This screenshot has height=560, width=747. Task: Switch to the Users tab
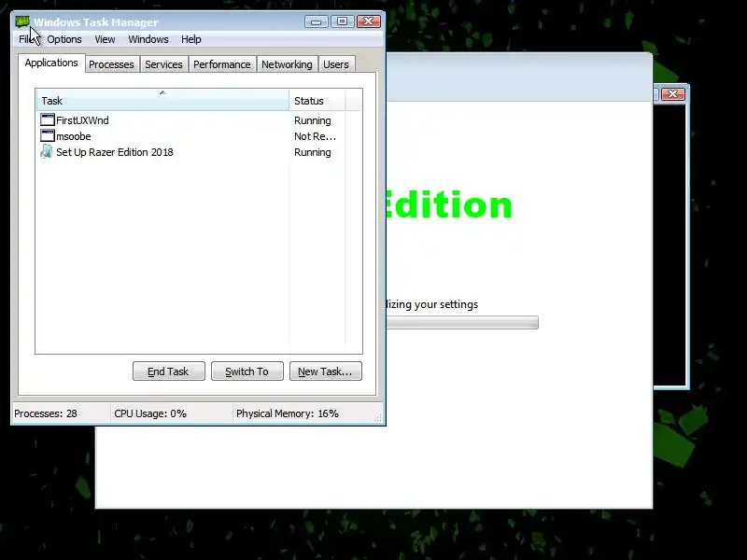tap(336, 64)
